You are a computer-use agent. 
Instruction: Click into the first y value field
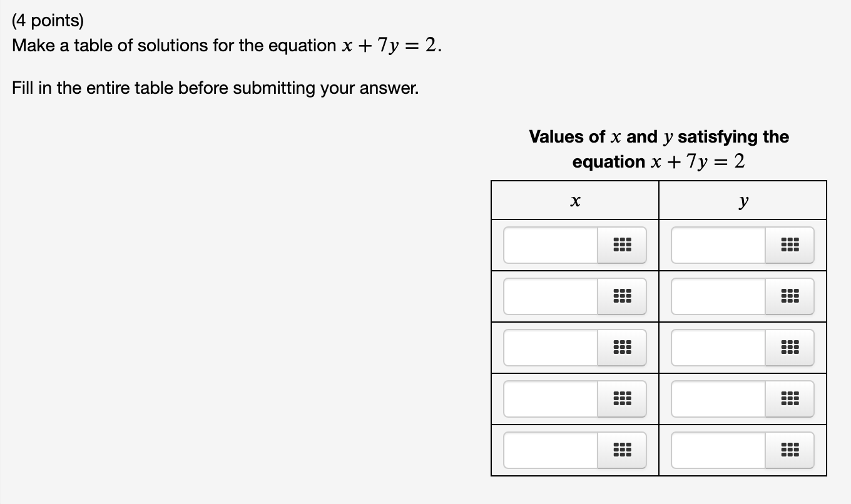715,245
